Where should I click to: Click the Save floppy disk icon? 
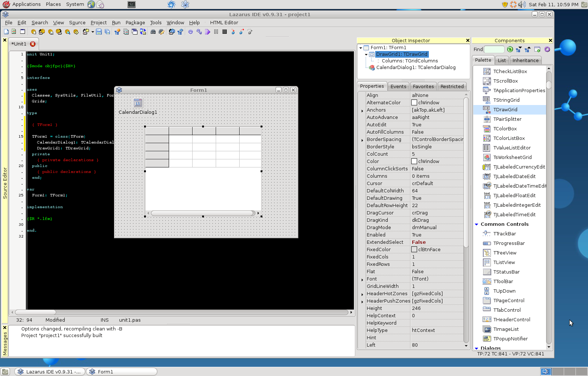pyautogui.click(x=98, y=32)
